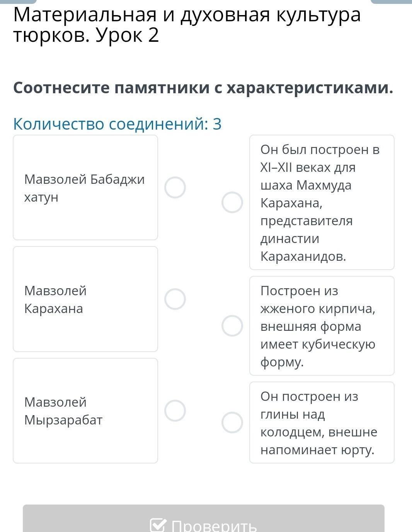Click the lesson title Урок 2 heading
412x532 pixels.
[x=128, y=35]
